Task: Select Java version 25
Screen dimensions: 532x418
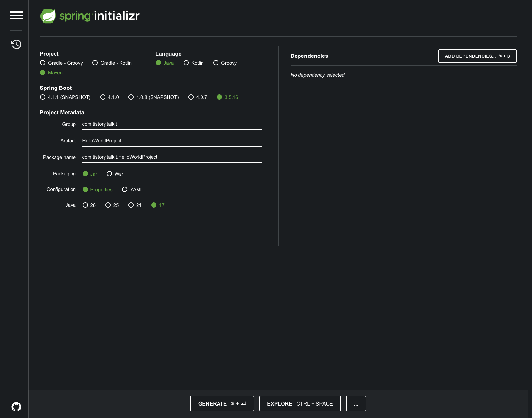Action: [x=112, y=205]
